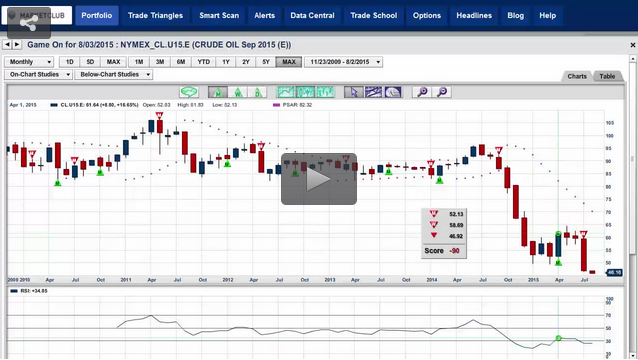
Task: Select the candlestick chart style icon
Action: tap(306, 92)
